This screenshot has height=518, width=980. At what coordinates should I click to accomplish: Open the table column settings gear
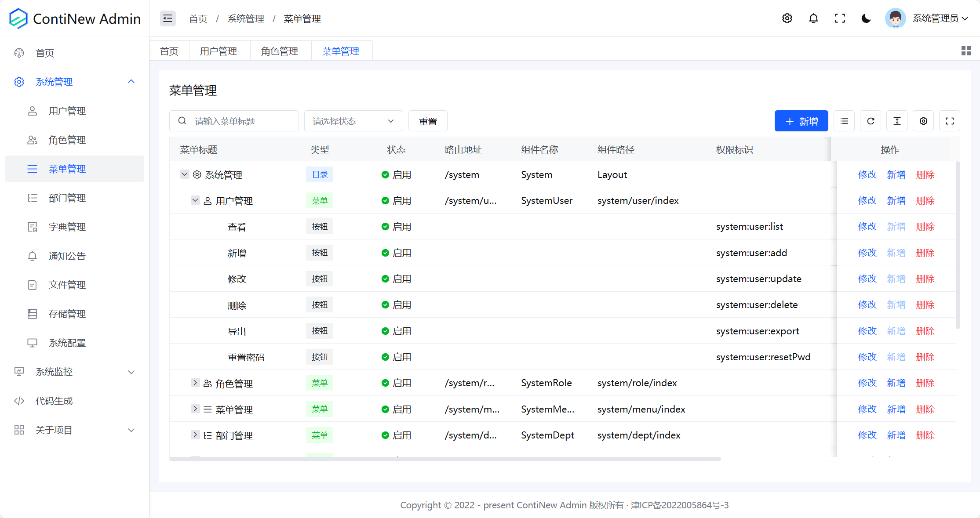point(923,121)
